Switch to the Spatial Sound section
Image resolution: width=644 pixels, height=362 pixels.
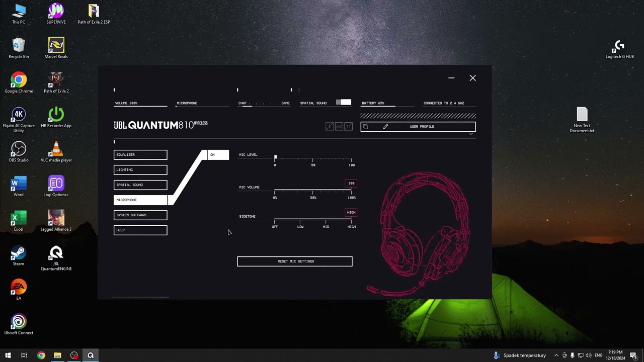[x=140, y=185]
